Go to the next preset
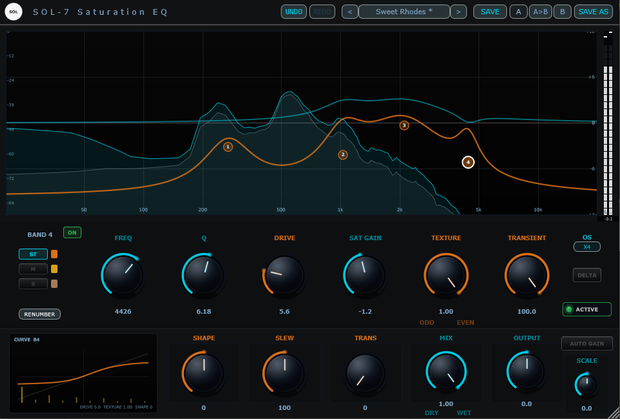The image size is (620, 419). coord(458,12)
